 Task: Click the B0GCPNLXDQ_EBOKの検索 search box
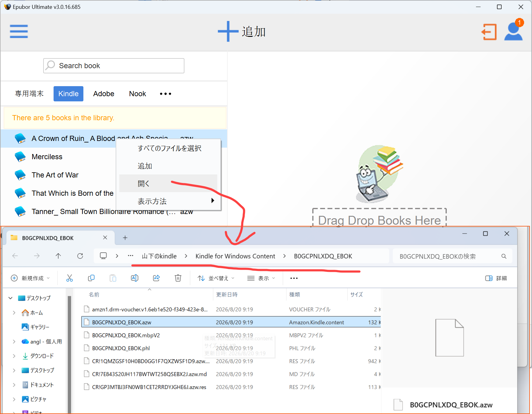click(453, 256)
